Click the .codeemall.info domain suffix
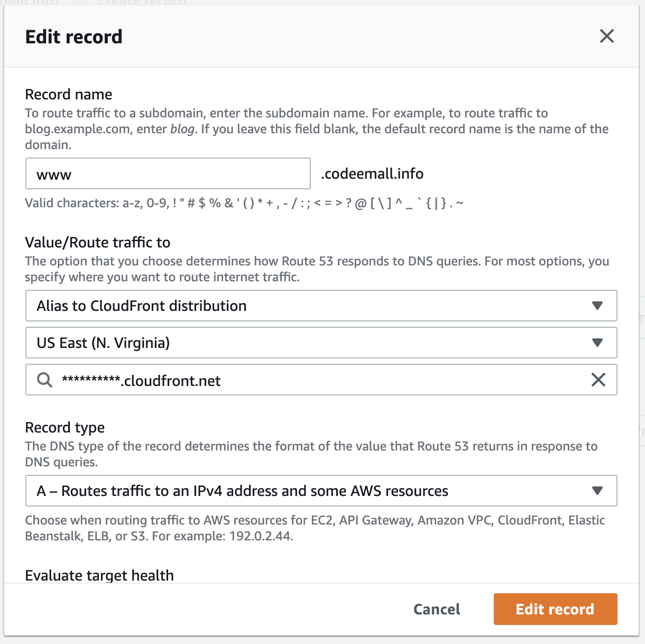The image size is (645, 644). click(x=372, y=173)
